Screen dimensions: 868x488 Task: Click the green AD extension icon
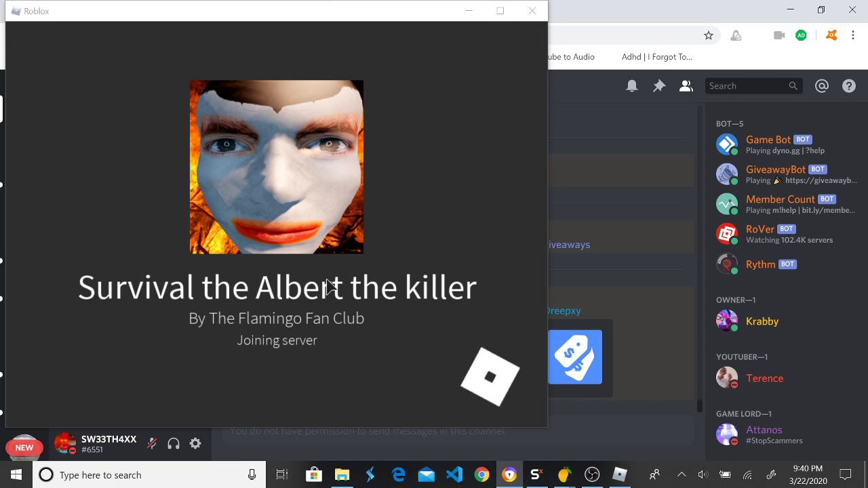pyautogui.click(x=801, y=35)
